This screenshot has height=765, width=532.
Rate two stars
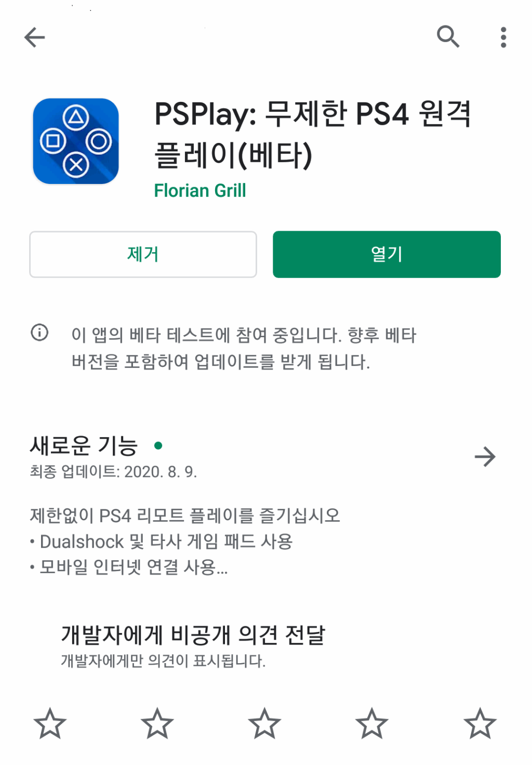click(157, 723)
